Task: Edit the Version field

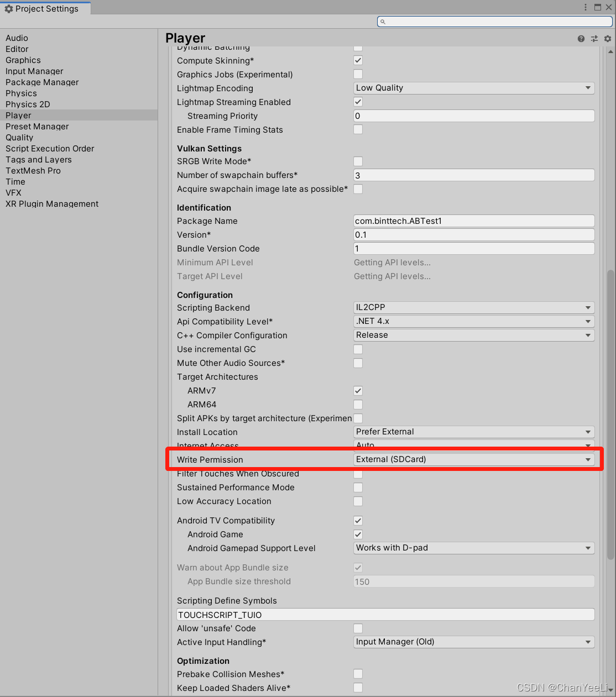Action: click(474, 235)
